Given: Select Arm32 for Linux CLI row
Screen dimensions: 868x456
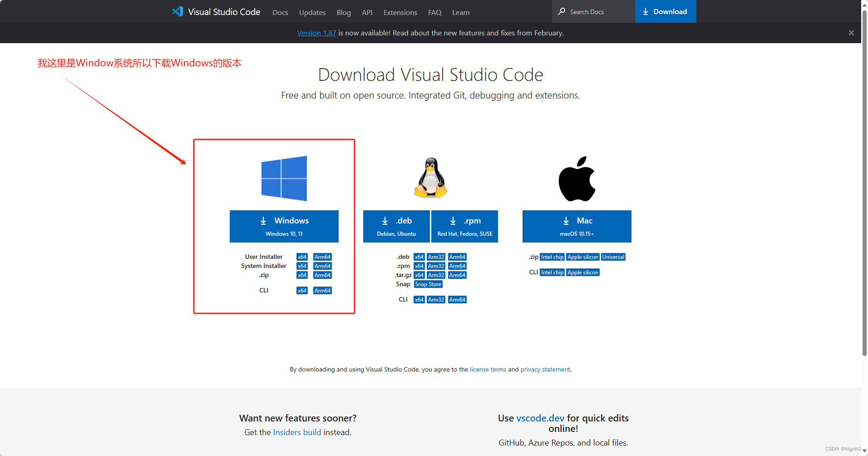Looking at the screenshot, I should (x=436, y=300).
